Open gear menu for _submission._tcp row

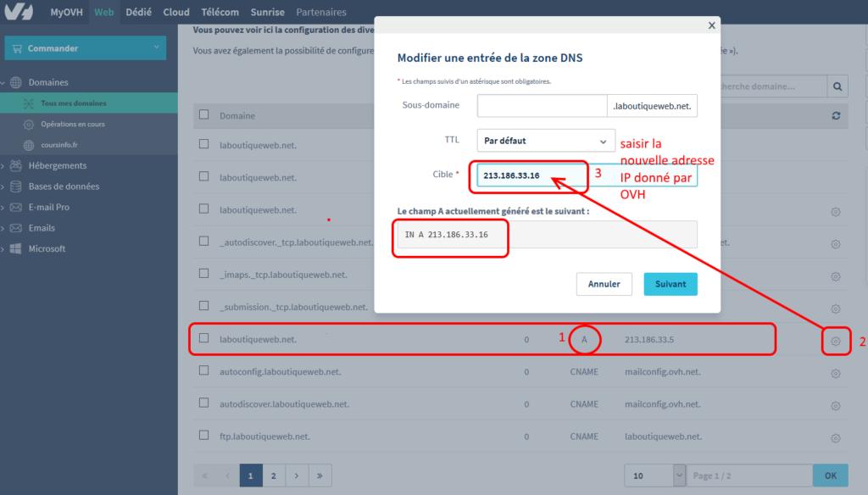coord(836,309)
